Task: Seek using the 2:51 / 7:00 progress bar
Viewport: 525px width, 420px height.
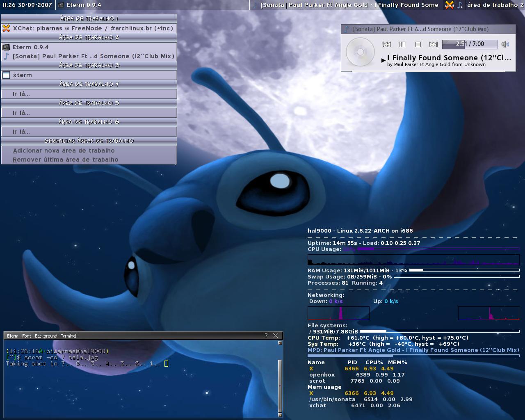Action: pos(470,44)
